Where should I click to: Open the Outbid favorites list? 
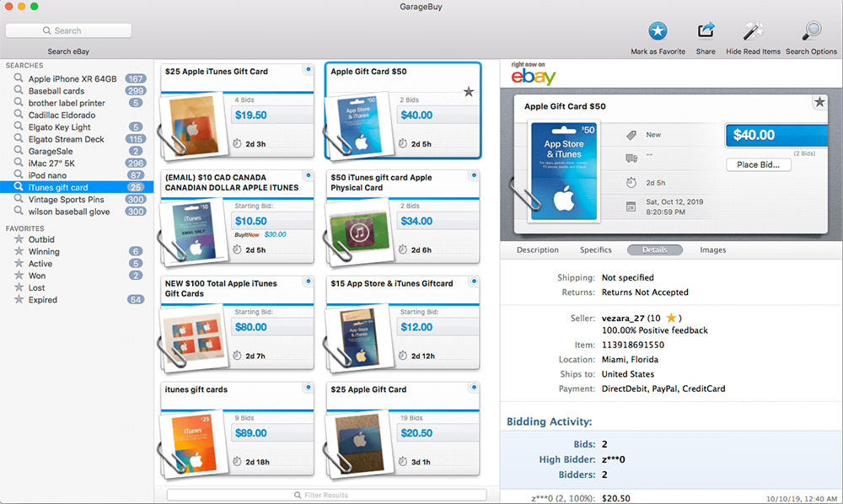77,239
